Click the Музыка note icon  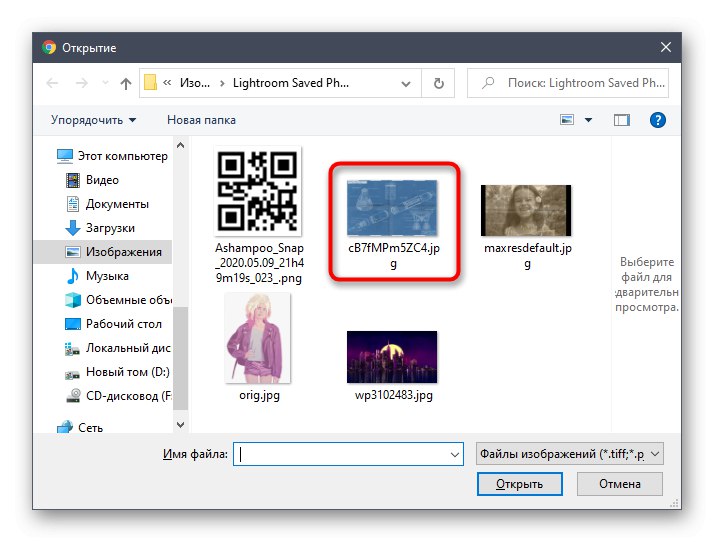(x=72, y=276)
